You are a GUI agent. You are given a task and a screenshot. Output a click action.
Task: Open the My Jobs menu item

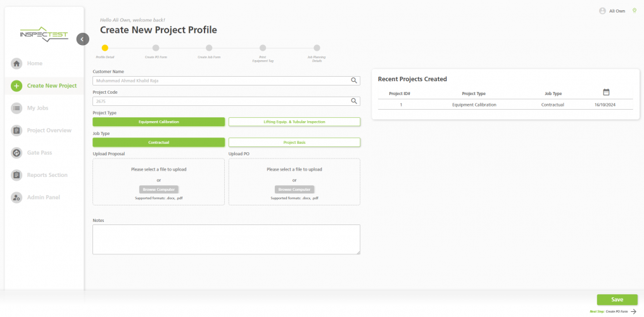(37, 108)
